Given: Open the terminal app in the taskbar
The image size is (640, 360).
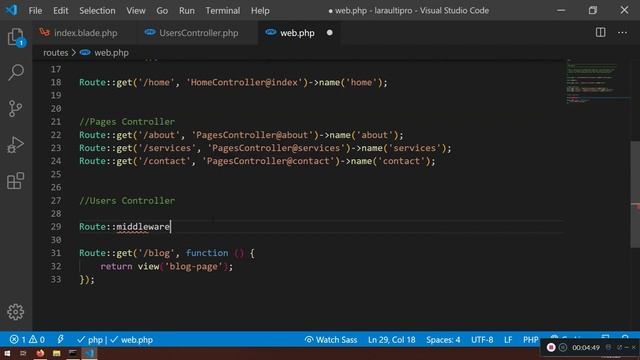Looking at the screenshot, I should (73, 353).
